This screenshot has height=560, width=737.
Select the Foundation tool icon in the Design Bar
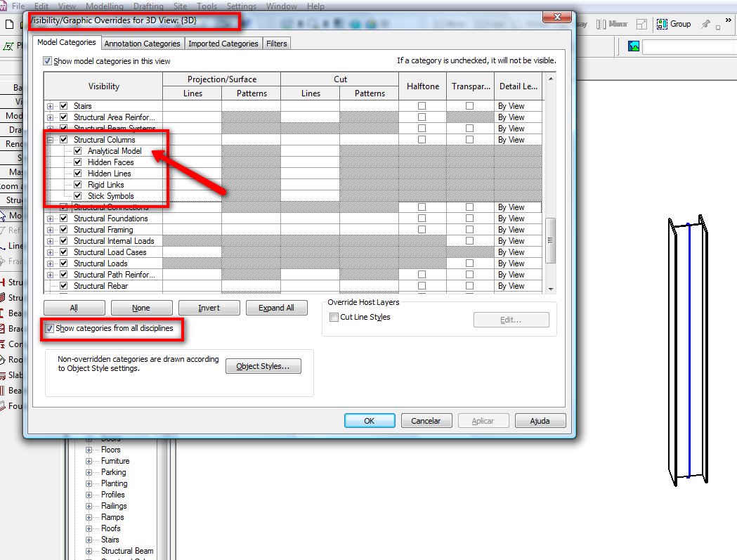pyautogui.click(x=3, y=406)
